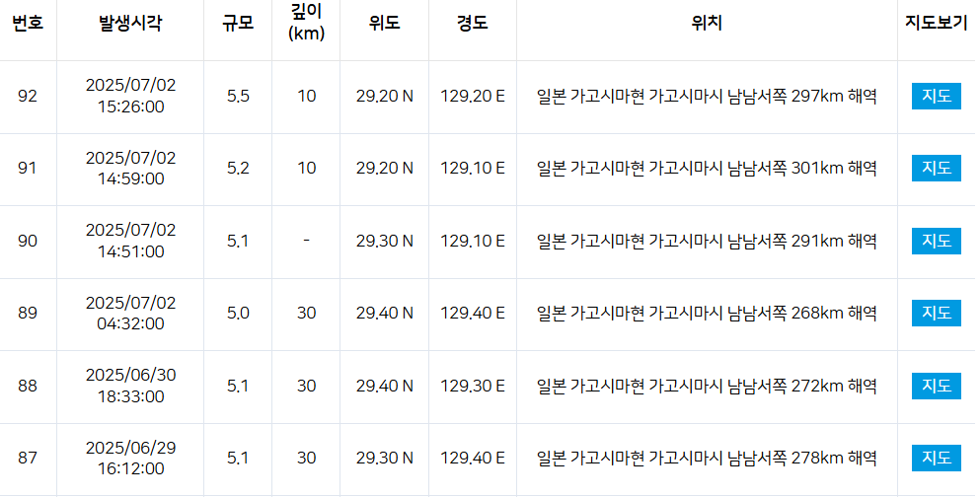Click the location text with 278km 해역

(707, 458)
